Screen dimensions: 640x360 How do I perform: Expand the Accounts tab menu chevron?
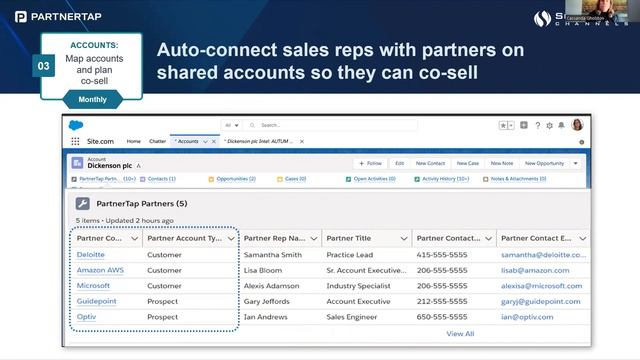point(205,141)
